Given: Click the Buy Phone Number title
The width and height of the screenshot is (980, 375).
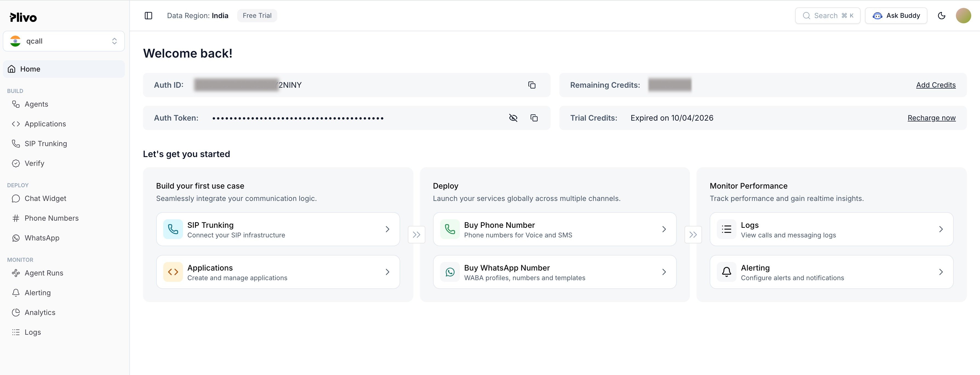Looking at the screenshot, I should click(500, 225).
